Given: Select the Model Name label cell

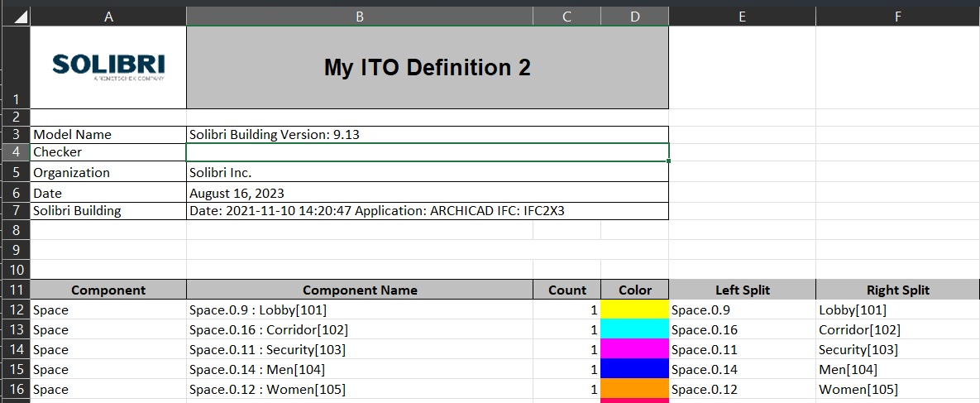Looking at the screenshot, I should [x=108, y=135].
